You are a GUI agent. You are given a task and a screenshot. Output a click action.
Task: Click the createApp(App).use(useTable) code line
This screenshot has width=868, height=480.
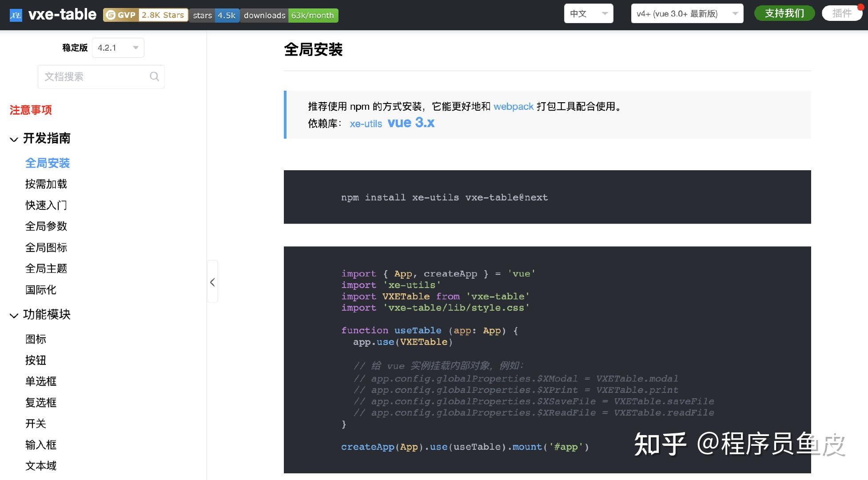click(465, 447)
